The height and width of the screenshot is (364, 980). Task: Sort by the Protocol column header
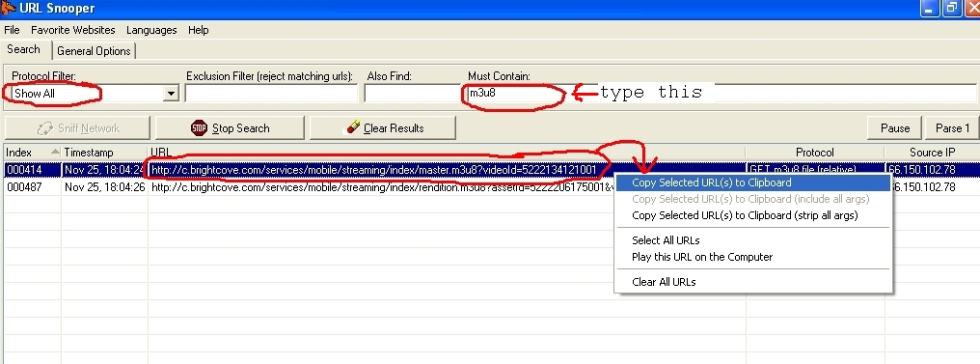point(815,153)
